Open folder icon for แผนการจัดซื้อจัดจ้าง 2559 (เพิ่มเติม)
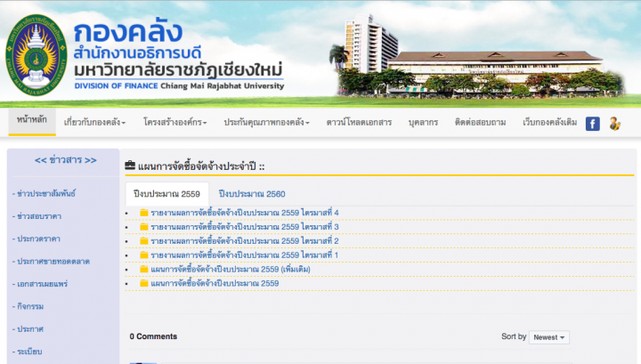This screenshot has width=641, height=364. (144, 269)
